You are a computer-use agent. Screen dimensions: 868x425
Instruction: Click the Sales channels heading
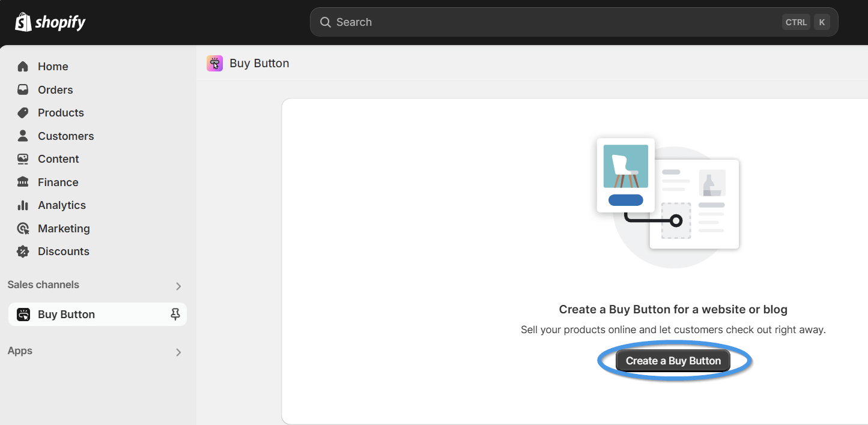[x=43, y=285]
